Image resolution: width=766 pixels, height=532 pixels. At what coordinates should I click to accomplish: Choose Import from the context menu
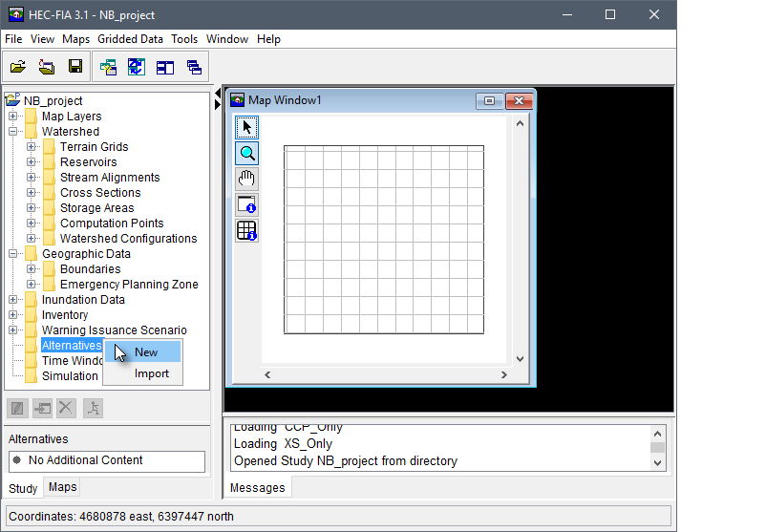click(x=151, y=373)
